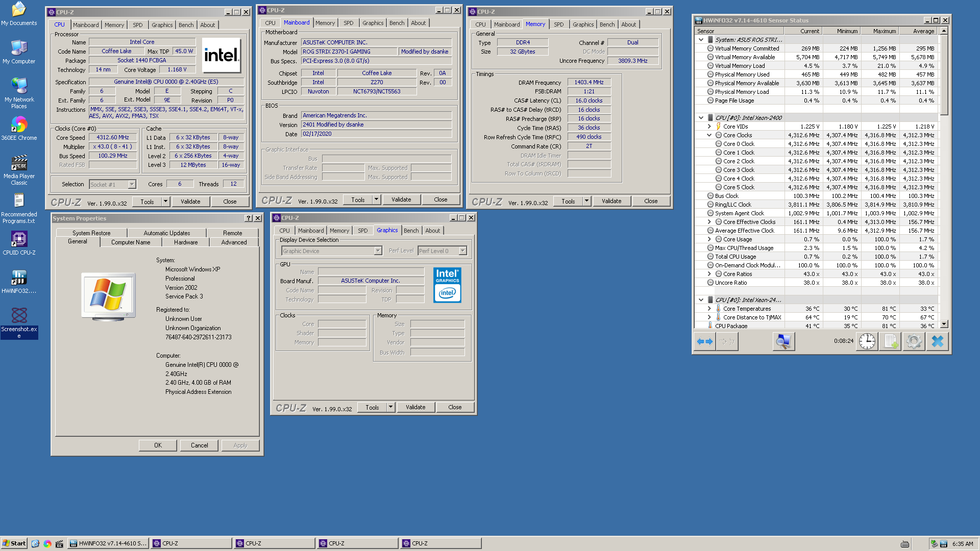Viewport: 980px width, 551px height.
Task: Open the Graphic Device dropdown
Action: 378,251
